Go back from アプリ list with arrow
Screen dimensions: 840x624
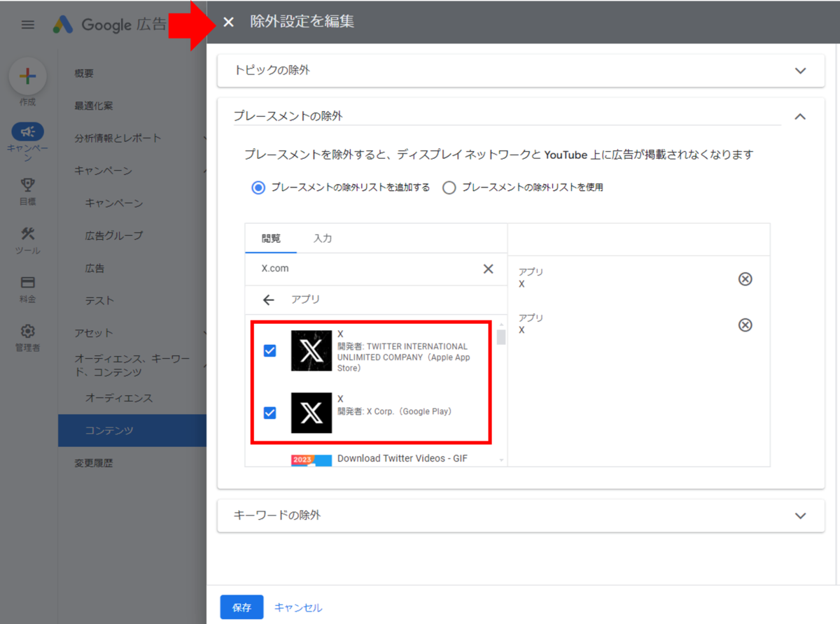coord(269,299)
